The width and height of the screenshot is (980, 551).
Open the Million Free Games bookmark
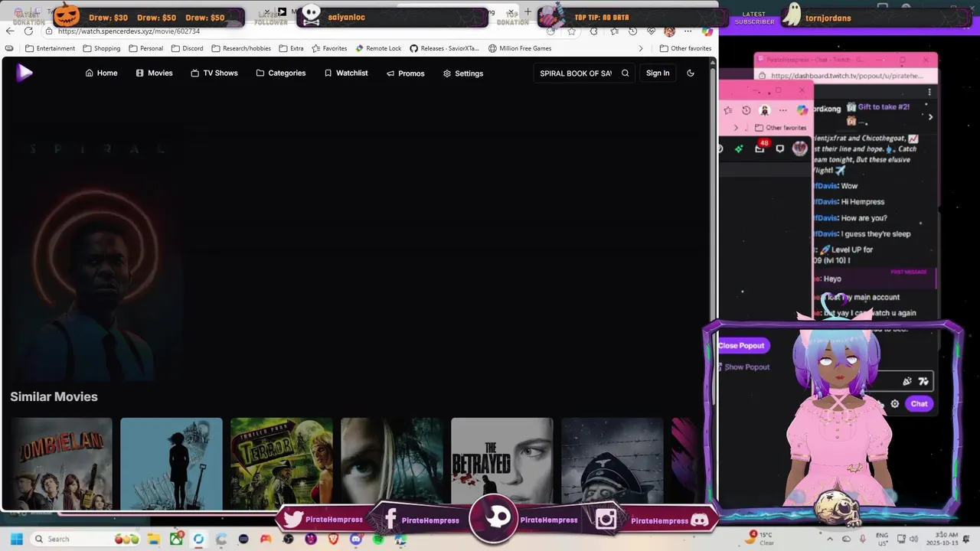point(520,48)
